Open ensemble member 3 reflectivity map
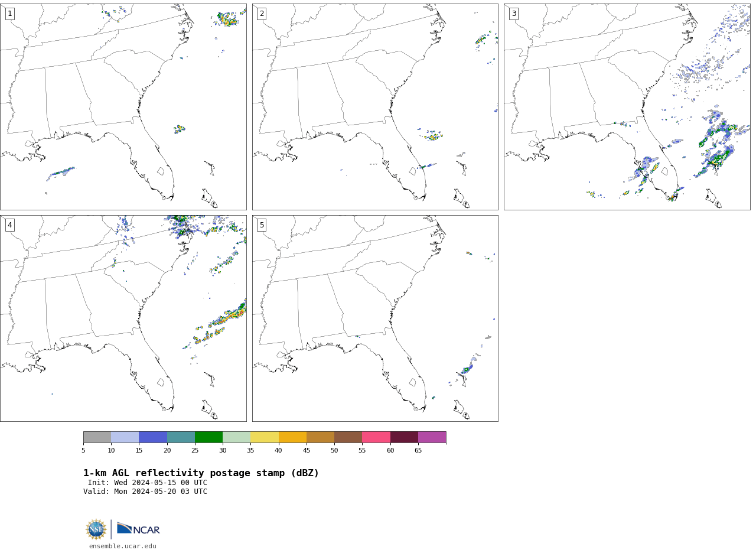Screen dimensions: 756x553 pyautogui.click(x=627, y=107)
